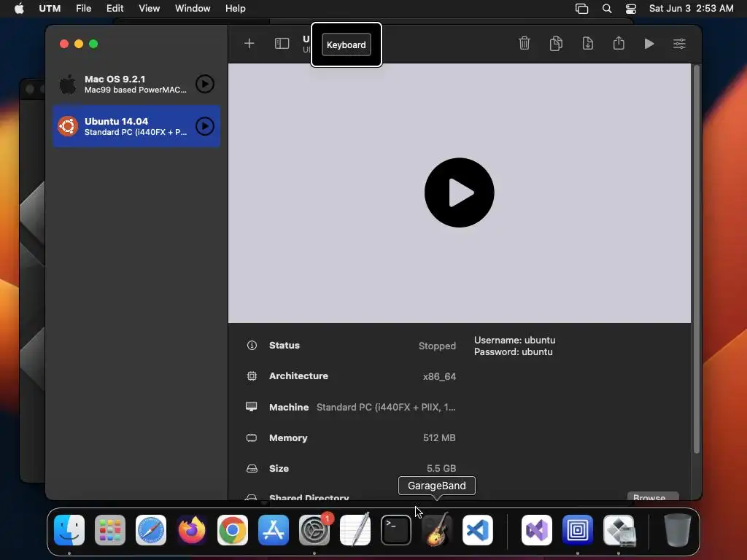Move the selected VM with download-document icon
The width and height of the screenshot is (747, 560).
587,43
